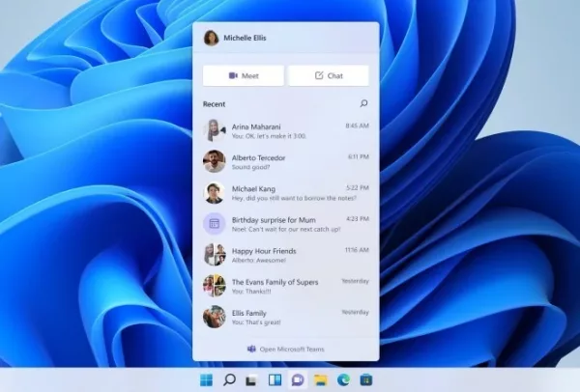Click preview 'Noel: Can't wait for our next catch up!'
The image size is (580, 392).
(286, 229)
